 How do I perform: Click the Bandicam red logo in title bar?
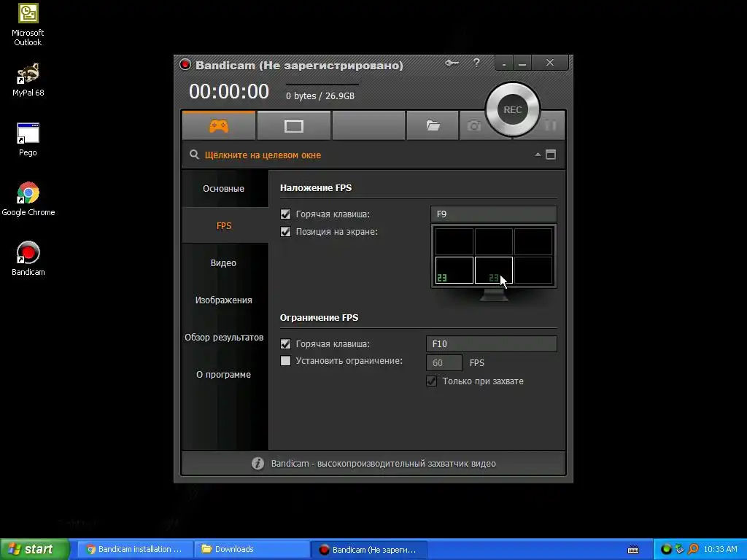point(185,64)
